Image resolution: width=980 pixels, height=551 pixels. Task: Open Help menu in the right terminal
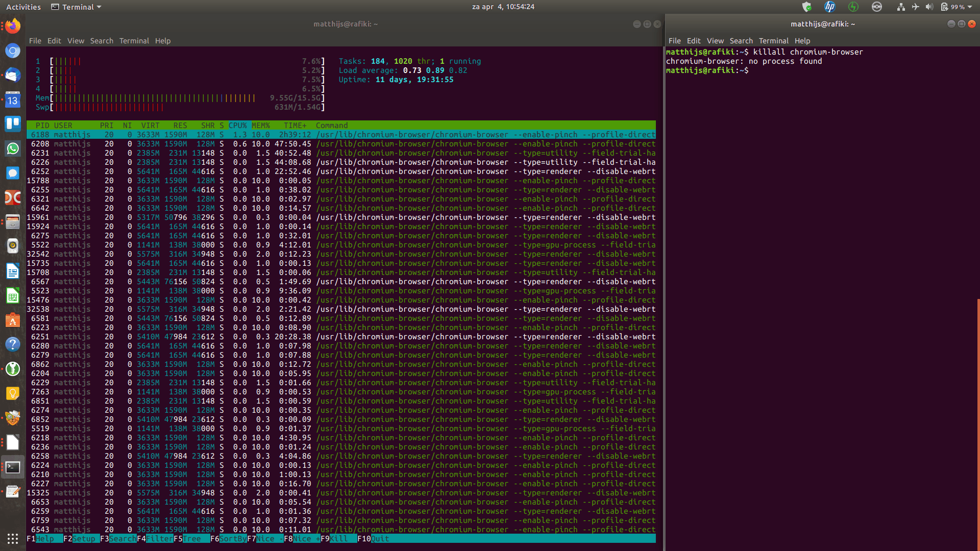[x=802, y=41]
